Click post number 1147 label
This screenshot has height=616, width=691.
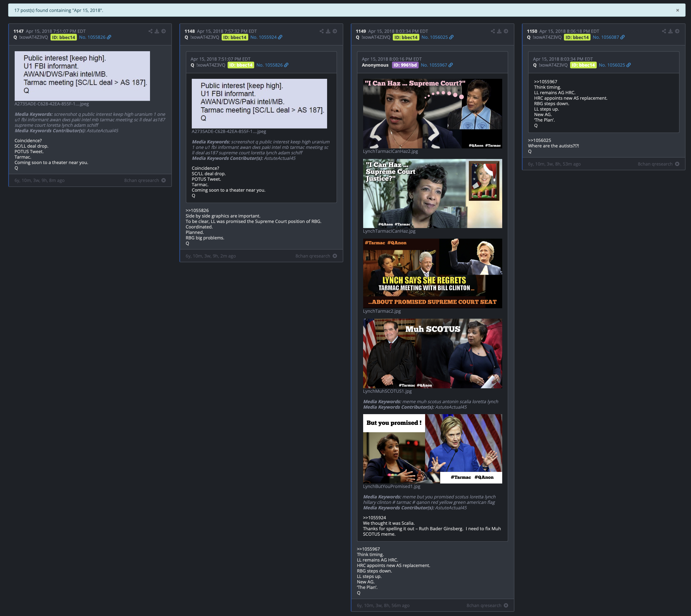coord(19,31)
